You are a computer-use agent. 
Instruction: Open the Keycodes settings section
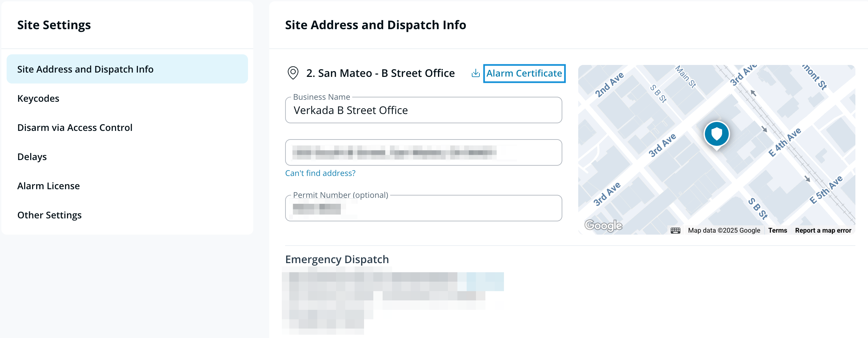point(38,98)
